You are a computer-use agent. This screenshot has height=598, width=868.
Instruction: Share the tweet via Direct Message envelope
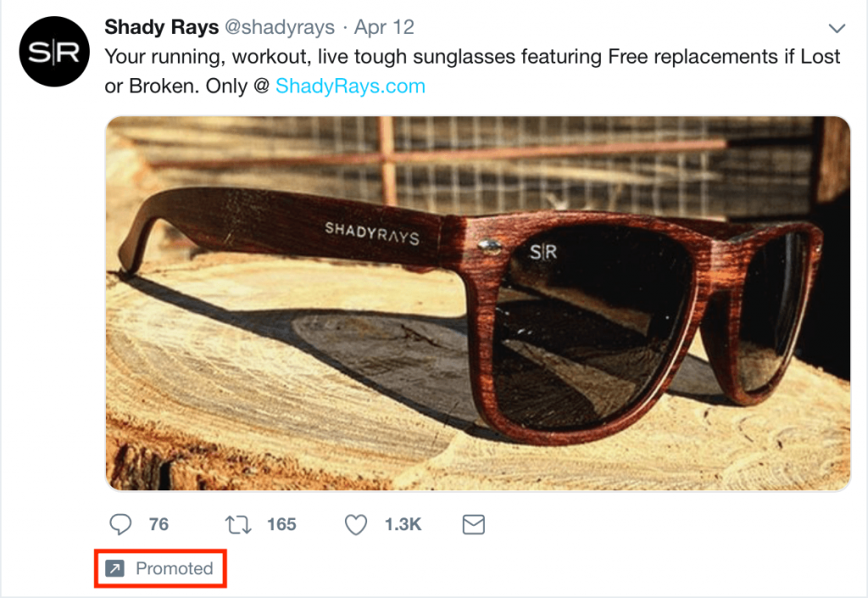[473, 524]
